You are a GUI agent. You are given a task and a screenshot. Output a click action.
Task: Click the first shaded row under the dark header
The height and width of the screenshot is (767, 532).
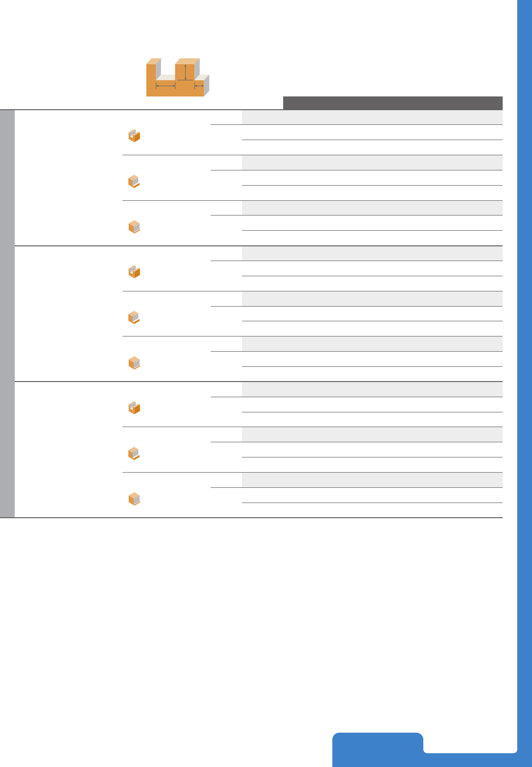click(x=372, y=117)
